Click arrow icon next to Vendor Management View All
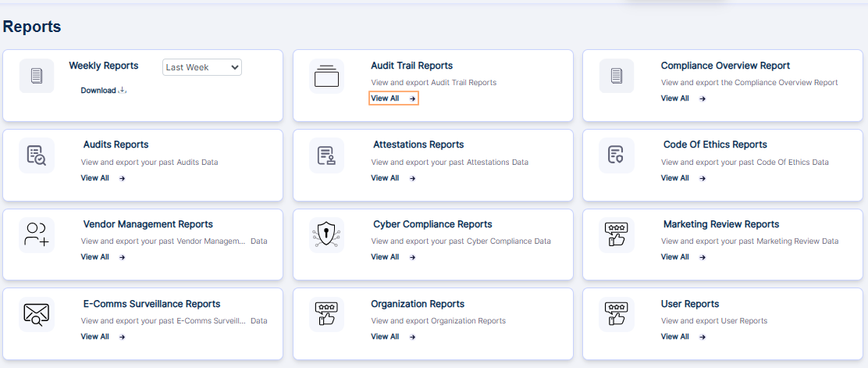The height and width of the screenshot is (368, 868). click(x=123, y=257)
